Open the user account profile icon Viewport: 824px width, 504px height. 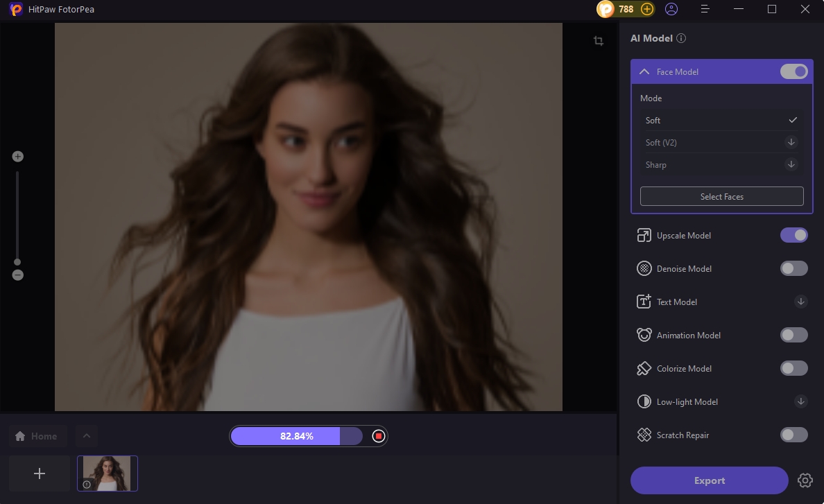click(x=671, y=9)
